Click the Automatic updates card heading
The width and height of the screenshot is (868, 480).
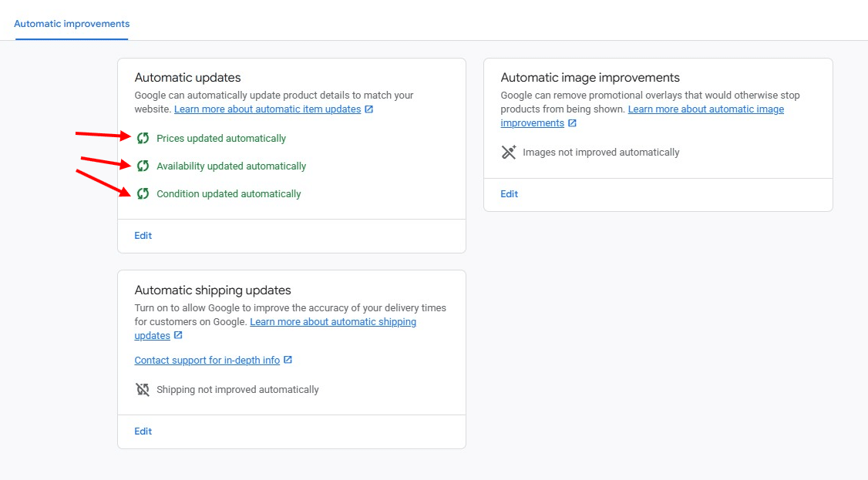187,77
